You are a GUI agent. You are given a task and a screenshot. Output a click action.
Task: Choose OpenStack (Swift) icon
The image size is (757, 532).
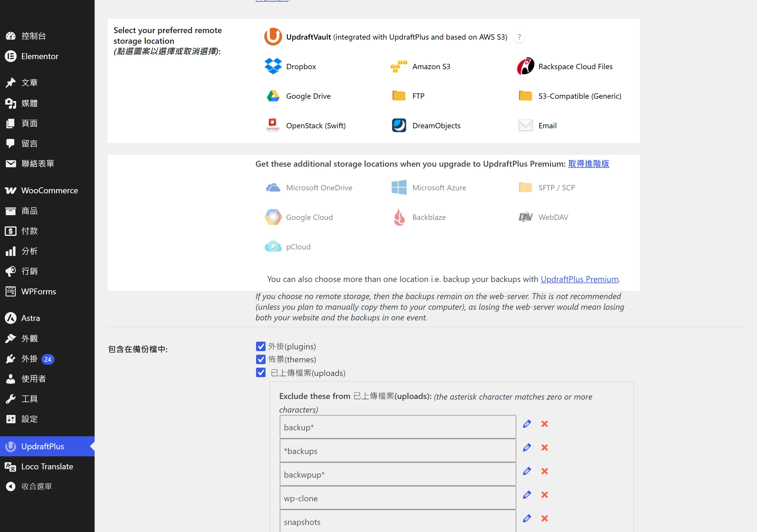(273, 125)
